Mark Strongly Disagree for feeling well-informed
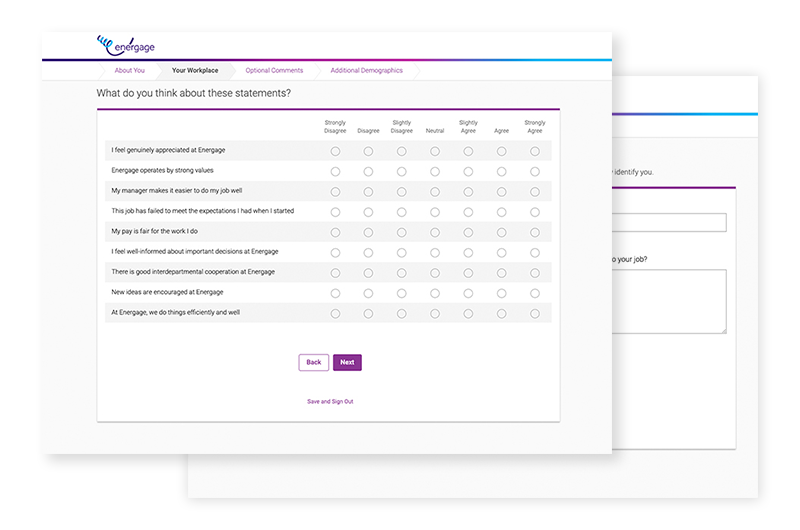Image resolution: width=800 pixels, height=530 pixels. [x=335, y=253]
